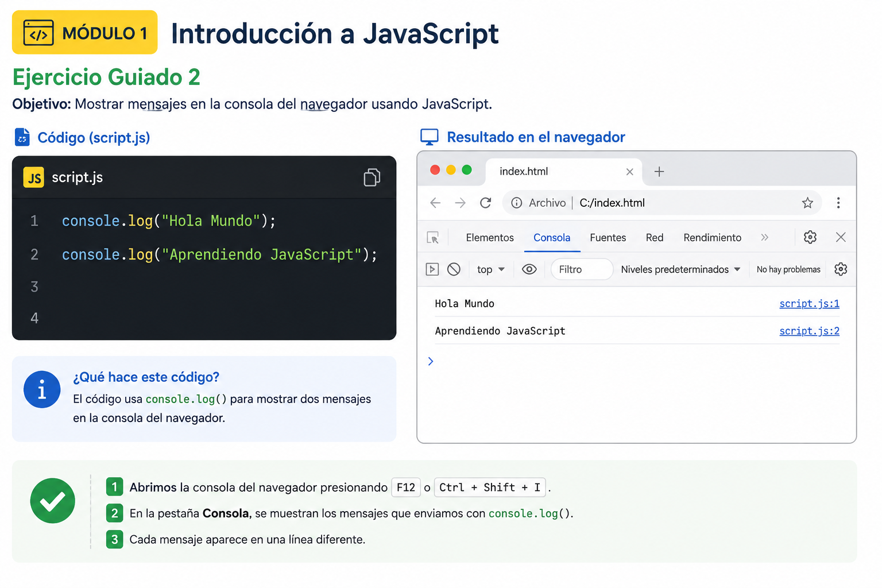Viewport: 882px width, 588px height.
Task: Toggle the console sidebar panel icon
Action: 432,269
